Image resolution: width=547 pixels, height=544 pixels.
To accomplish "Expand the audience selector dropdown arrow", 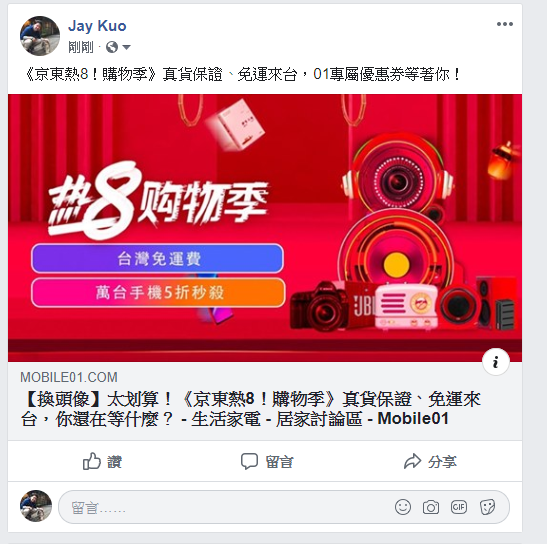I will pyautogui.click(x=126, y=47).
